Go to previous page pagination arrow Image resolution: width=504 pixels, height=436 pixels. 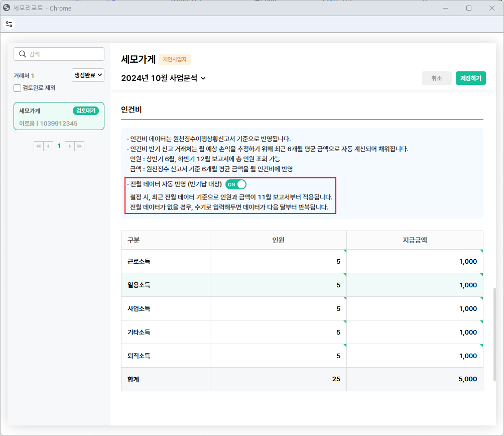[49, 146]
